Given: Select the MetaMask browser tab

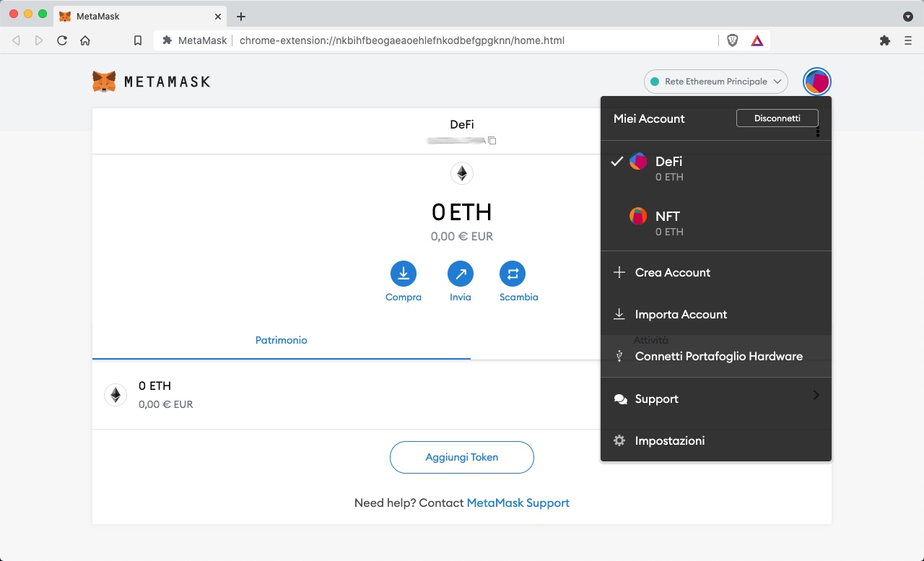Looking at the screenshot, I should (141, 16).
